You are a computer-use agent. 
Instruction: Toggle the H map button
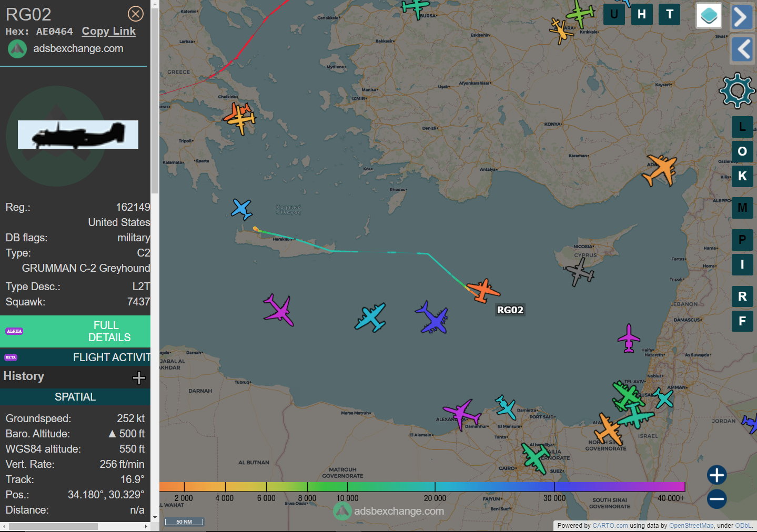(642, 15)
